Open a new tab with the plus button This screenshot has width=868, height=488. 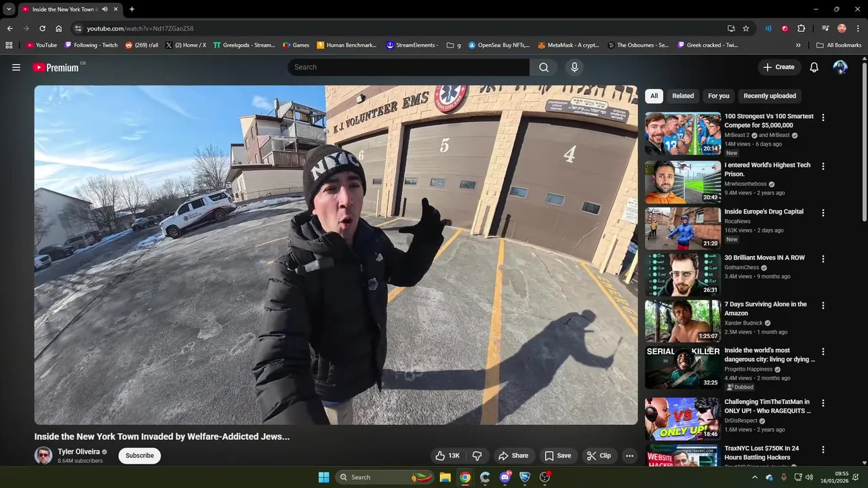click(132, 9)
